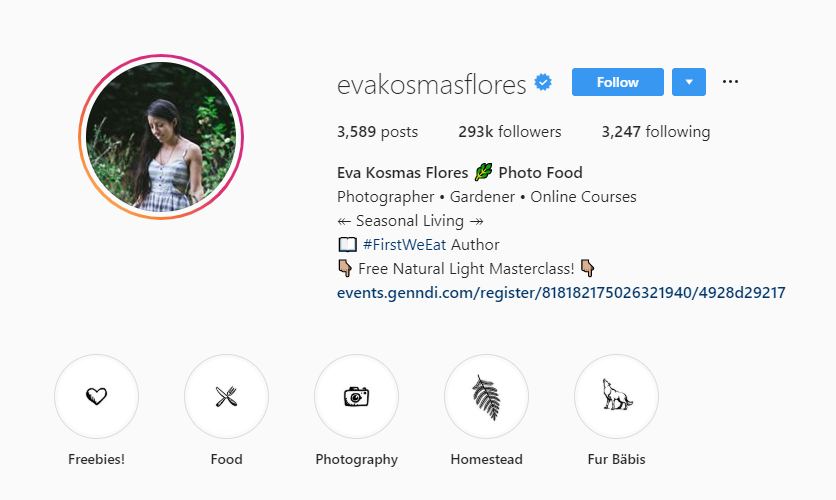Image resolution: width=836 pixels, height=500 pixels.
Task: Click the Free Natural Light Masterclass text
Action: click(x=466, y=269)
